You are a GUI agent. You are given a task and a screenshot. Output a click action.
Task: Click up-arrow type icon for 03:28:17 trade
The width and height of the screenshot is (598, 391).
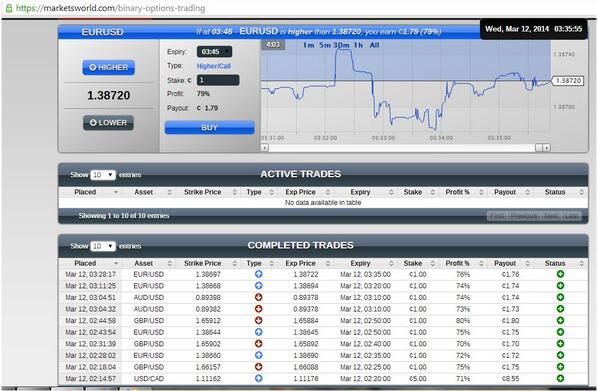coord(259,274)
